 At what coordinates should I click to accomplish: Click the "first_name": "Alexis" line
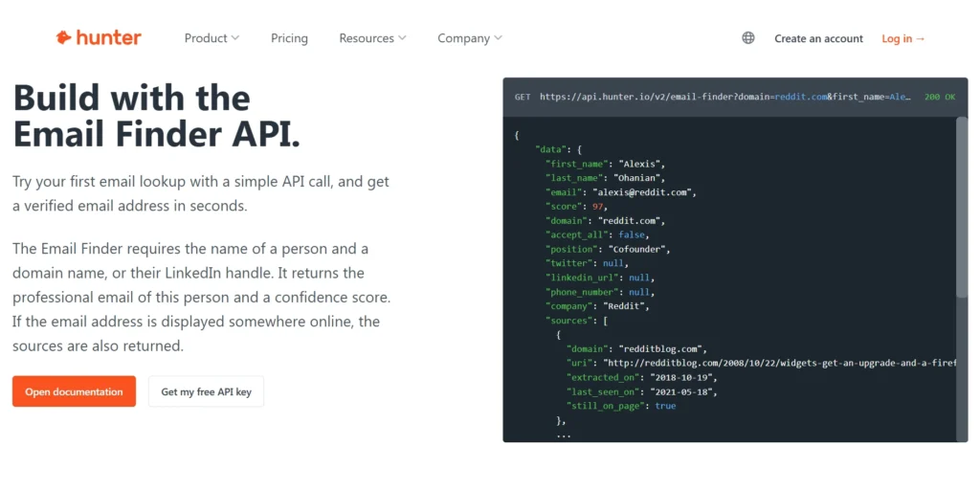606,164
